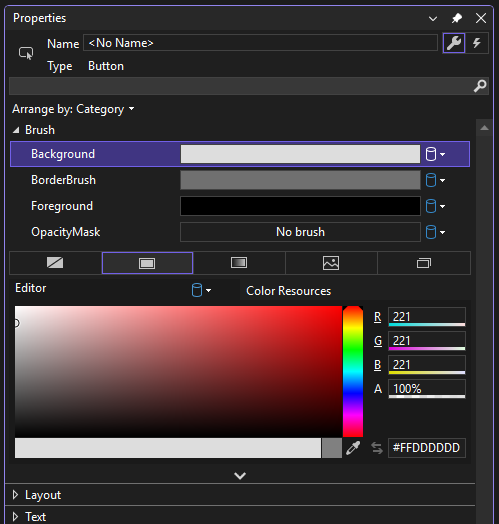Click the Foreground black swatch

300,206
